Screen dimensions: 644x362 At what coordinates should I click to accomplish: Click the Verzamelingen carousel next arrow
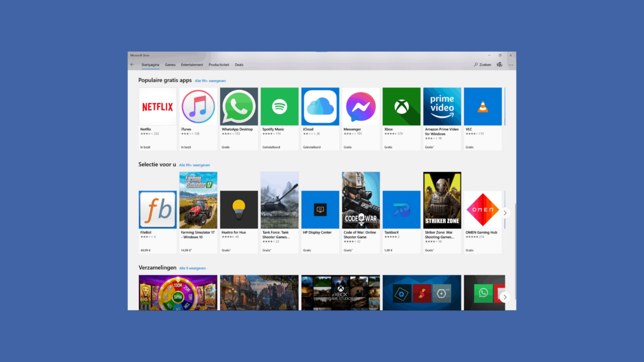[505, 297]
